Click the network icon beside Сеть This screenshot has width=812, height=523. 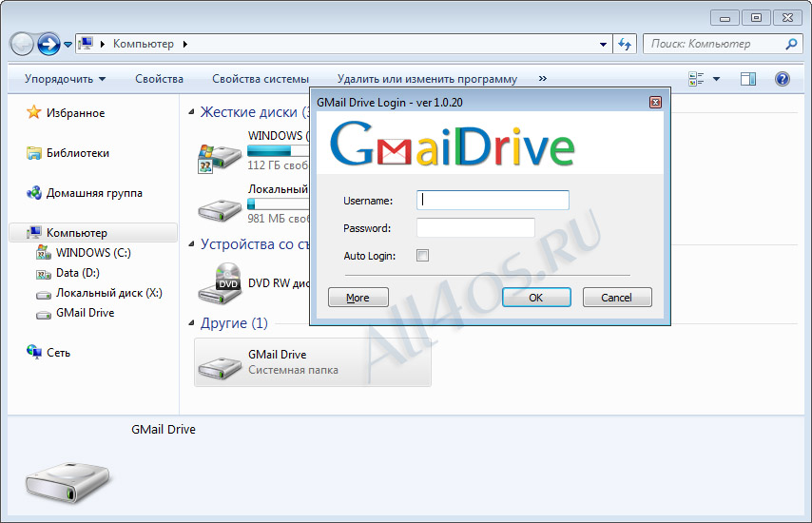coord(33,352)
